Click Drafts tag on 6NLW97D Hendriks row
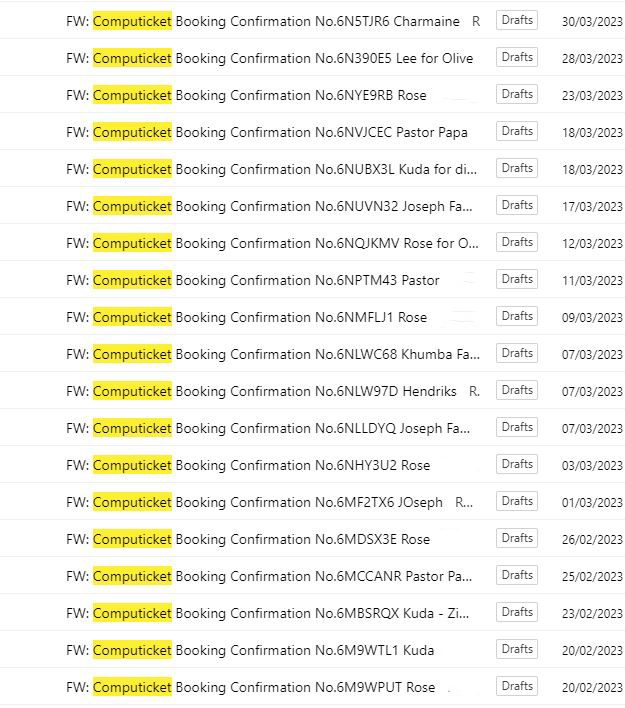The height and width of the screenshot is (708, 625). (517, 391)
